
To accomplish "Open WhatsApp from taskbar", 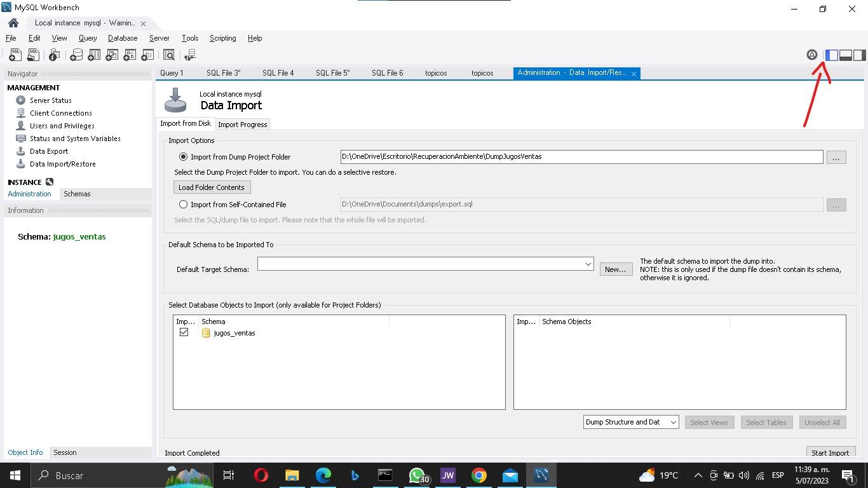I will coord(417,475).
